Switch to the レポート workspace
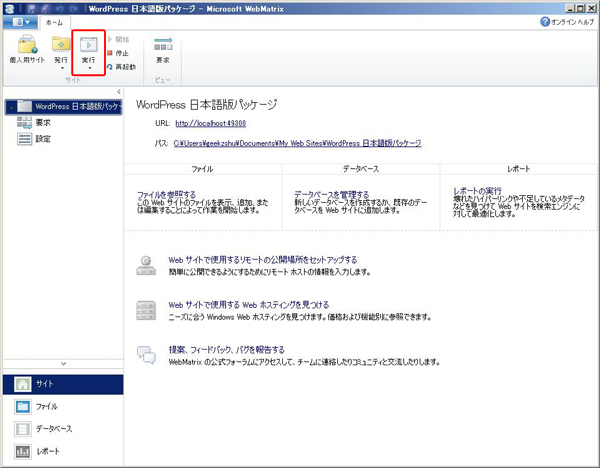Image resolution: width=600 pixels, height=468 pixels. (x=63, y=451)
